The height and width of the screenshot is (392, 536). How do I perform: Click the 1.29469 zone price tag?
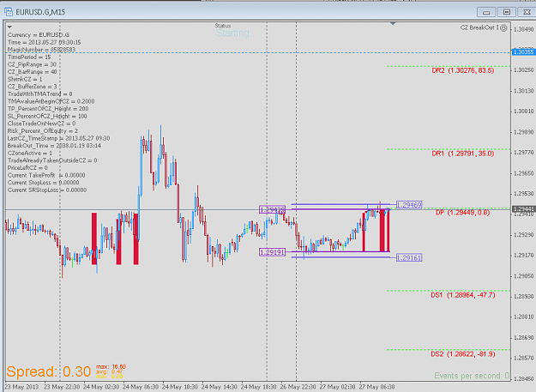tap(409, 205)
